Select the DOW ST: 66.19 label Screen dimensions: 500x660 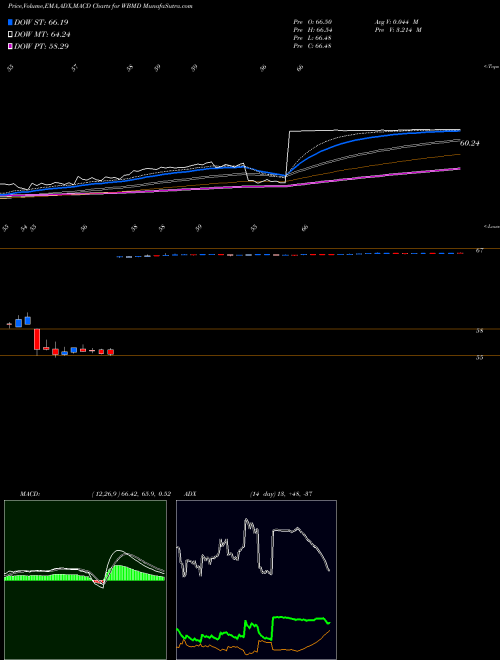pyautogui.click(x=41, y=22)
